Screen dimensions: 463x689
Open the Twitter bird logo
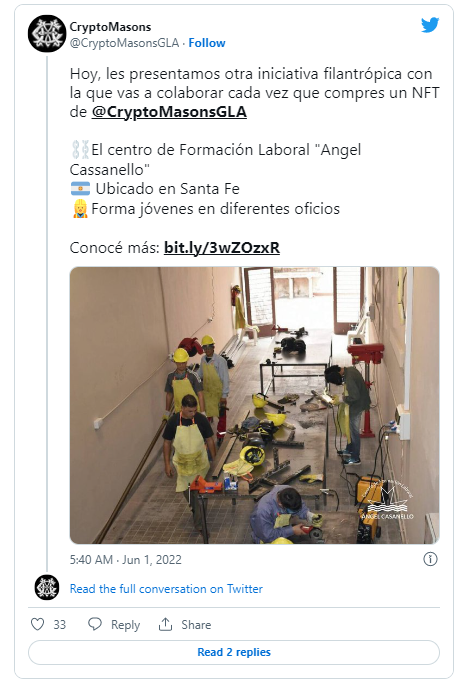coord(430,25)
